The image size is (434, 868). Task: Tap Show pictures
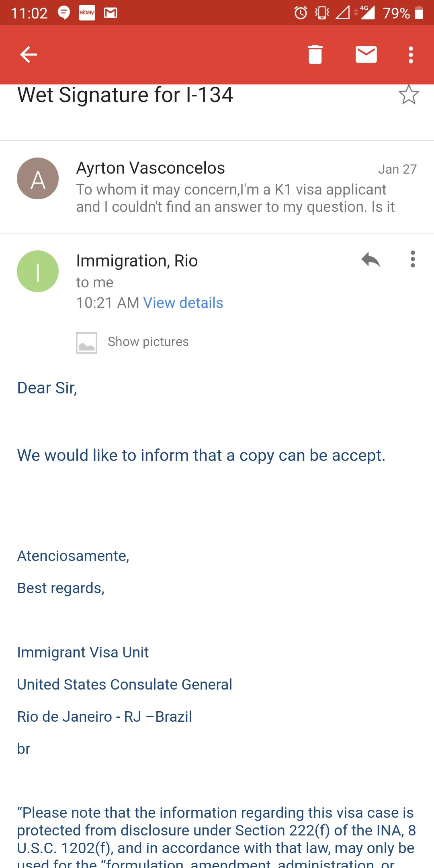click(x=148, y=342)
